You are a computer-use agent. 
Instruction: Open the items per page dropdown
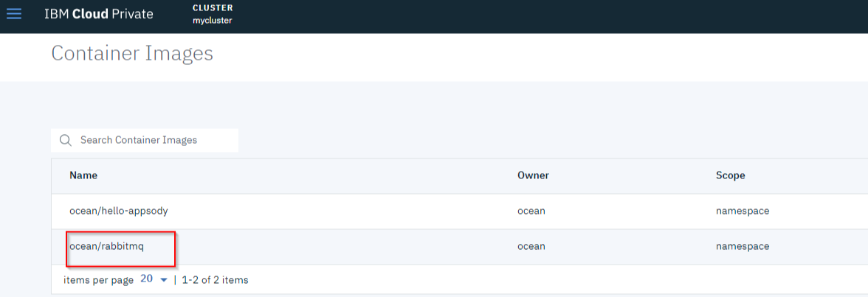[154, 279]
